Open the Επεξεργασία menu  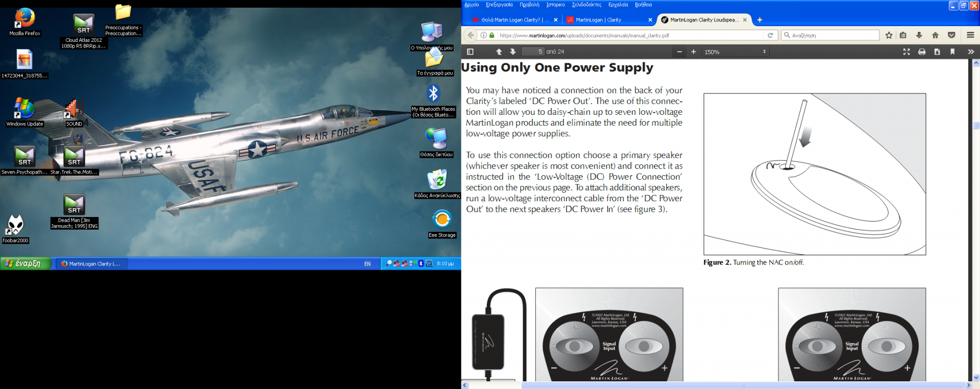pyautogui.click(x=499, y=5)
